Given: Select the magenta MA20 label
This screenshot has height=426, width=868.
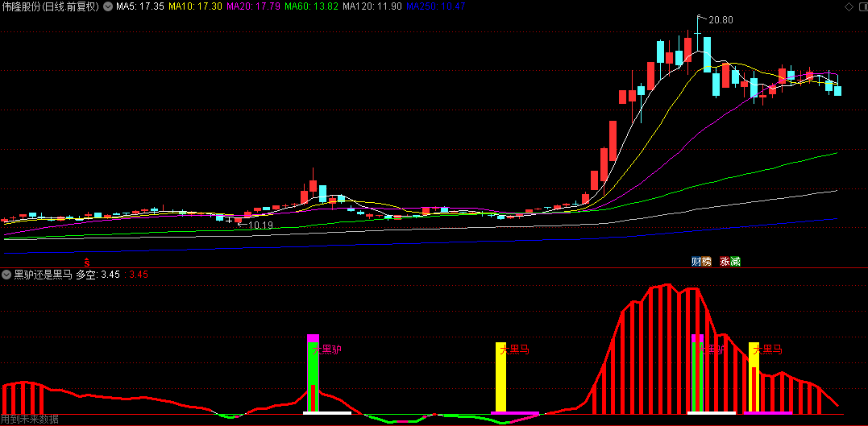Looking at the screenshot, I should [254, 6].
